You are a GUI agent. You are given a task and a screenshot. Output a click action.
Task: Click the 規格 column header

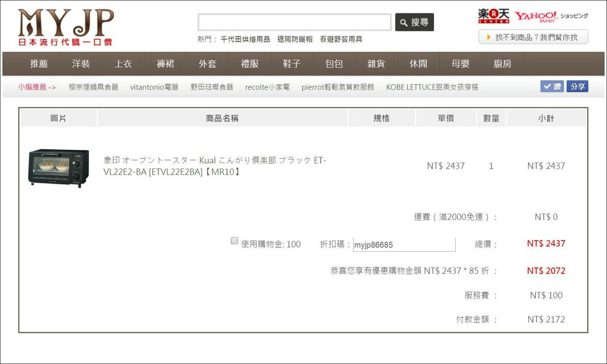381,118
